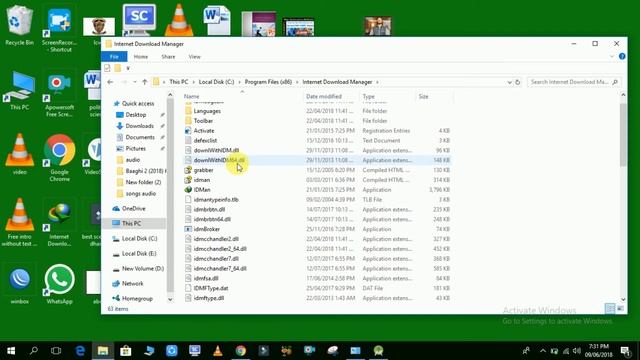Go back with the Explorer back arrow

[x=110, y=82]
